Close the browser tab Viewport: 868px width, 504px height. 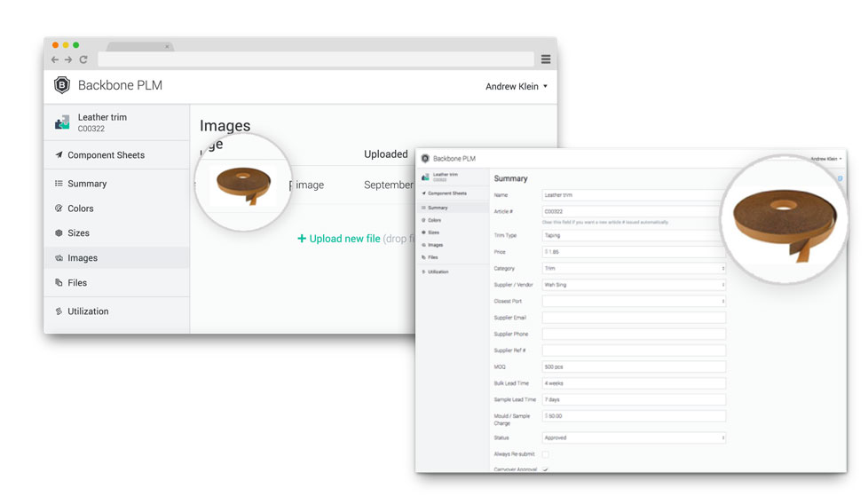click(x=167, y=47)
